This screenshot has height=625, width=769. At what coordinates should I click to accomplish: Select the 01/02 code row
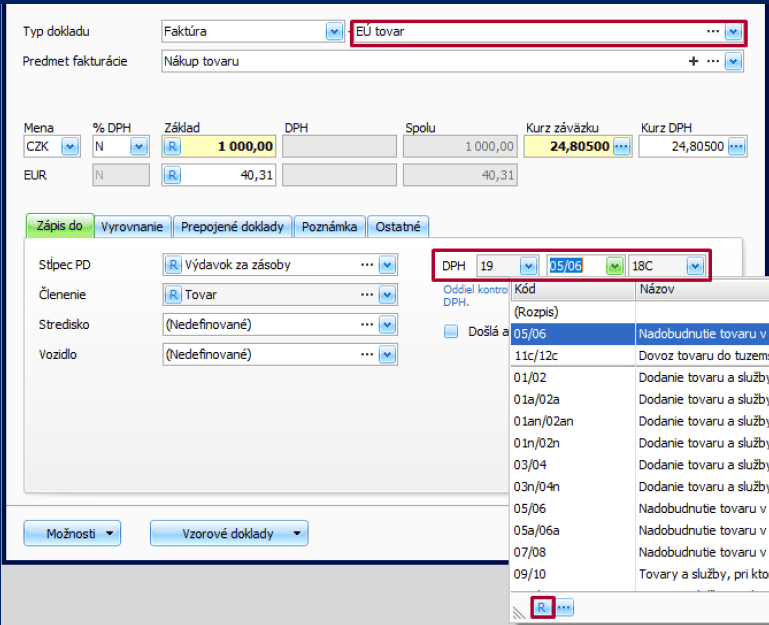pyautogui.click(x=640, y=377)
